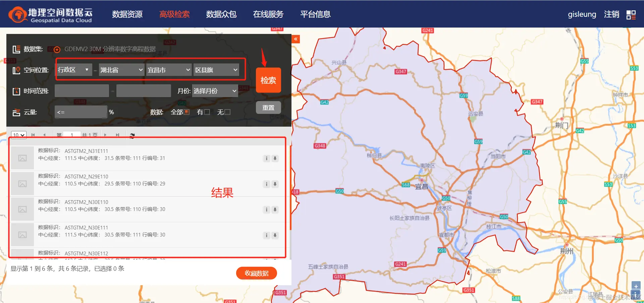Select the ASTGTM2_N31E111 identifier text
This screenshot has height=303, width=644.
(x=86, y=151)
